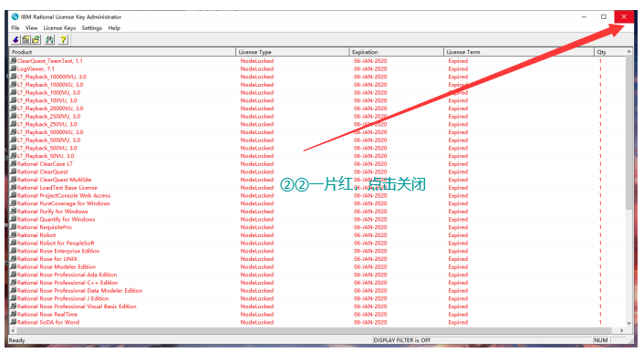Image resolution: width=644 pixels, height=363 pixels.
Task: Select the LT_Playback_2500VU, 3.0 row
Action: pos(317,116)
